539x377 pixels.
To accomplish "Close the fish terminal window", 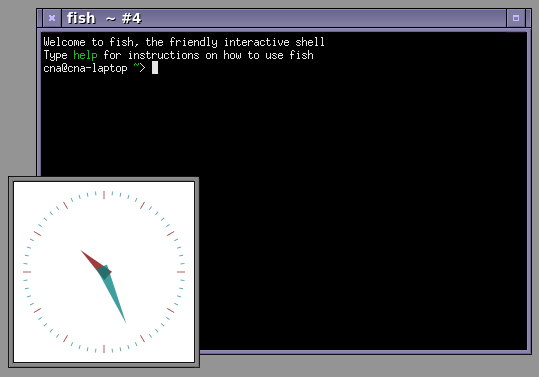I will pyautogui.click(x=52, y=18).
